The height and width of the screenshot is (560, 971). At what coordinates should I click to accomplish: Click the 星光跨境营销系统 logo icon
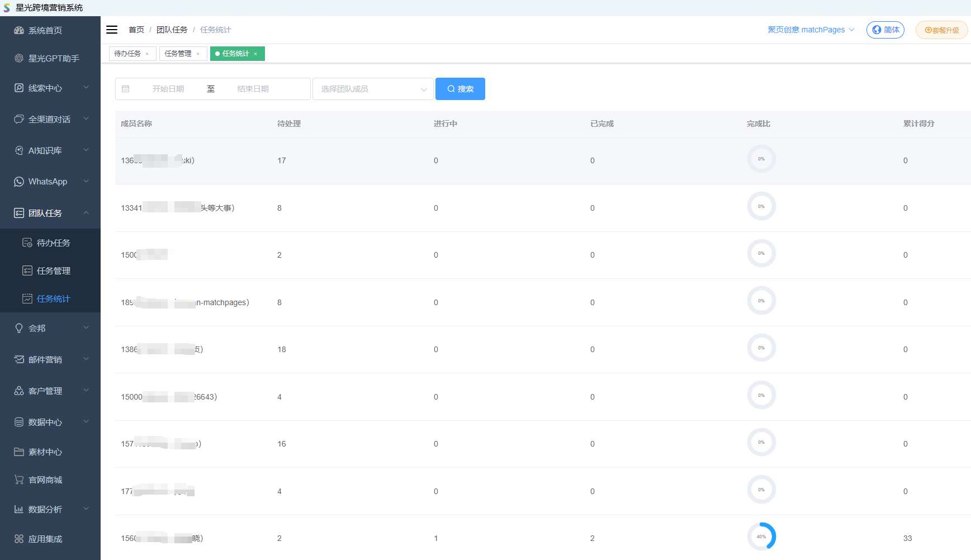coord(7,8)
